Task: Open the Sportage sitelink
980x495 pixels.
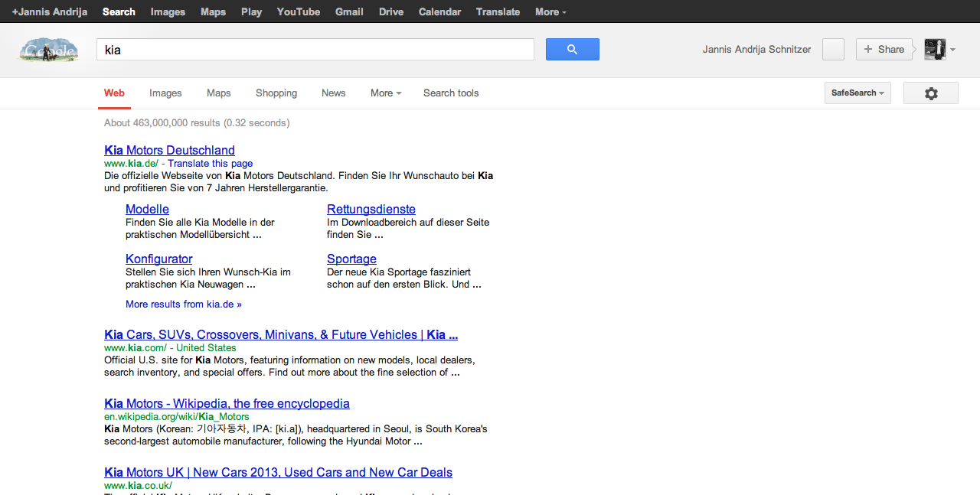Action: [x=351, y=259]
